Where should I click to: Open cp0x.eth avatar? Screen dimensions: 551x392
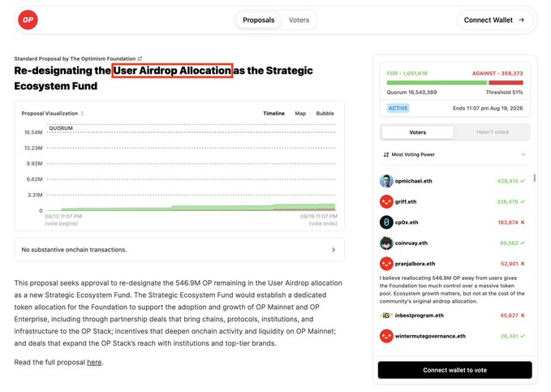(x=386, y=222)
